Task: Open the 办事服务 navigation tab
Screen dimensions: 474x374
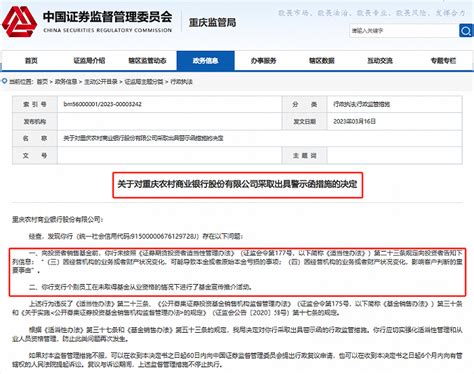Action: point(263,61)
